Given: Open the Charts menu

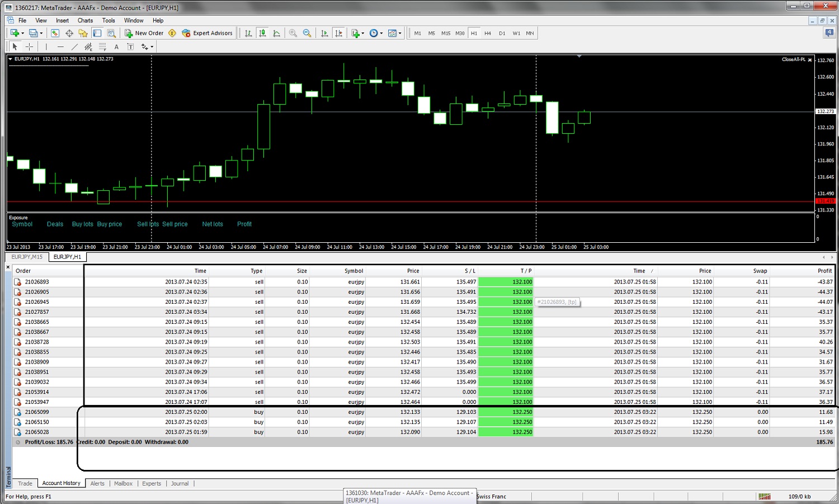Looking at the screenshot, I should pyautogui.click(x=85, y=20).
